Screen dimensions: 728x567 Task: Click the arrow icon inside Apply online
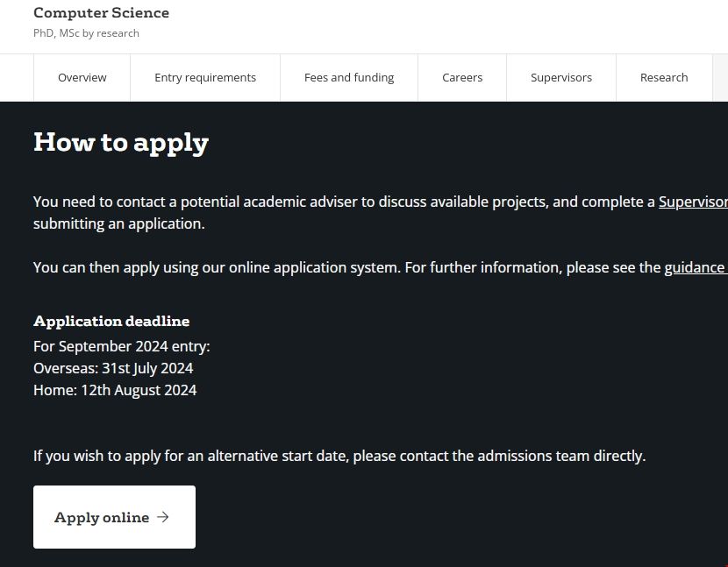point(163,517)
